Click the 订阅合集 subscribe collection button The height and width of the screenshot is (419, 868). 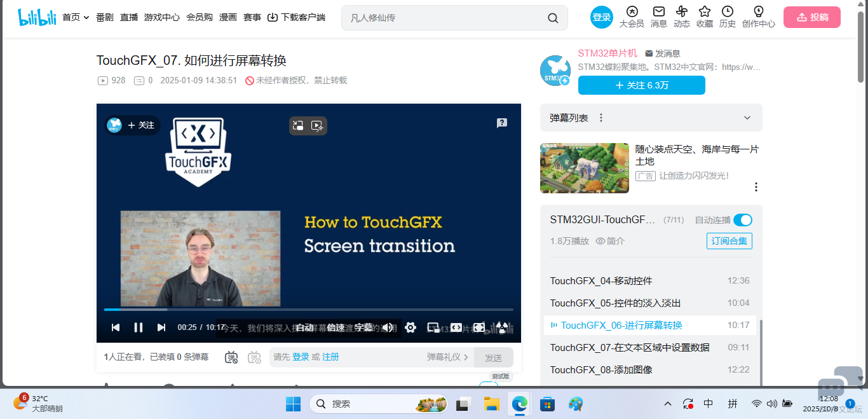[x=729, y=241]
